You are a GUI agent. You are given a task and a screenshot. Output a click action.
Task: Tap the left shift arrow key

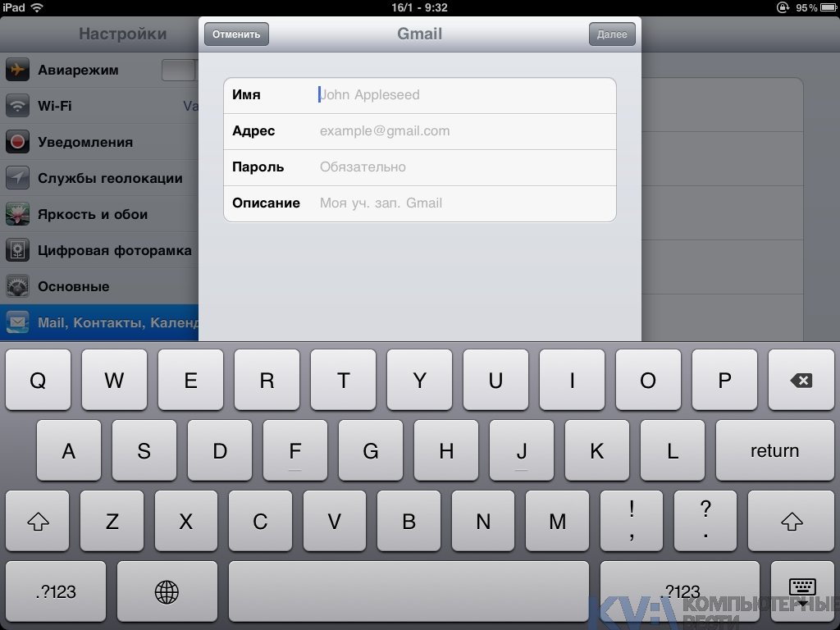click(38, 521)
